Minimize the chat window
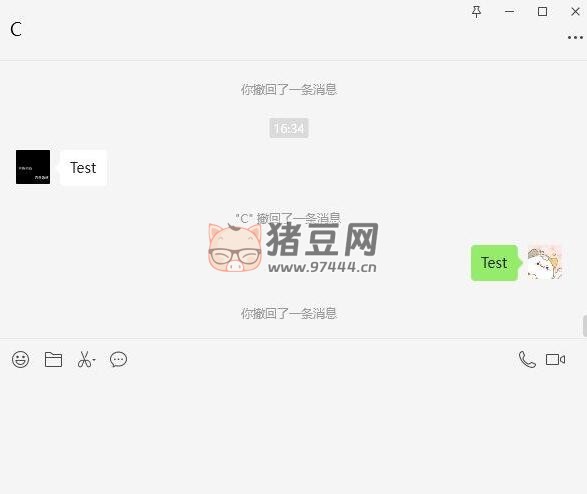 click(x=510, y=12)
